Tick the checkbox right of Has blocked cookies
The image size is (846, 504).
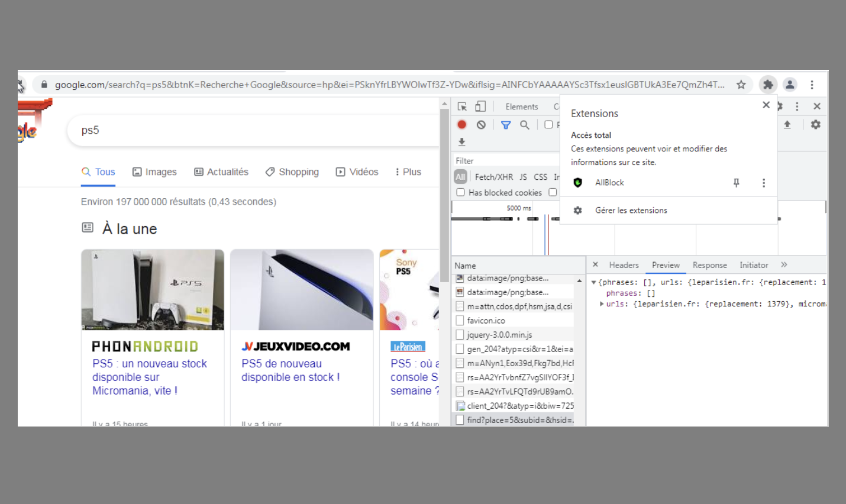(553, 192)
